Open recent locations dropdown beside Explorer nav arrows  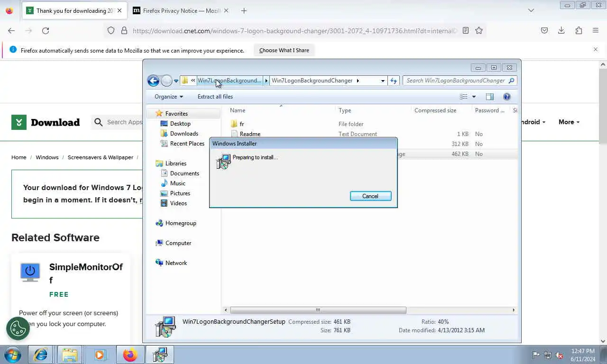[x=176, y=81]
